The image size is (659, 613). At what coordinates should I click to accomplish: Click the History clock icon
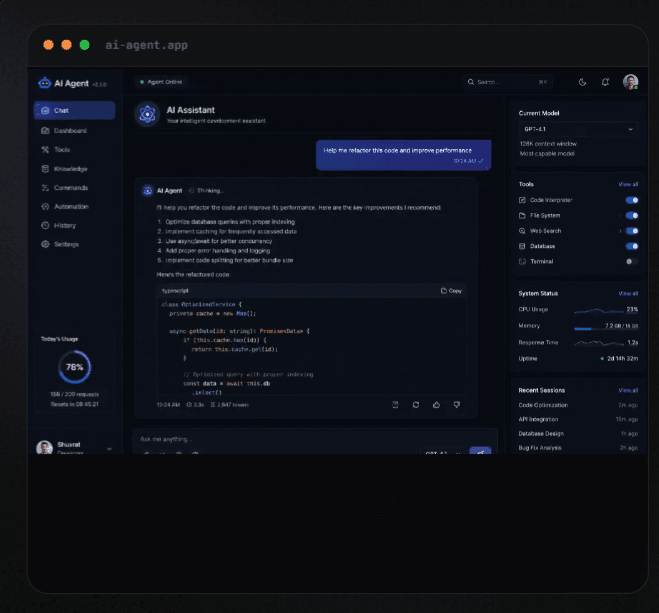click(45, 226)
